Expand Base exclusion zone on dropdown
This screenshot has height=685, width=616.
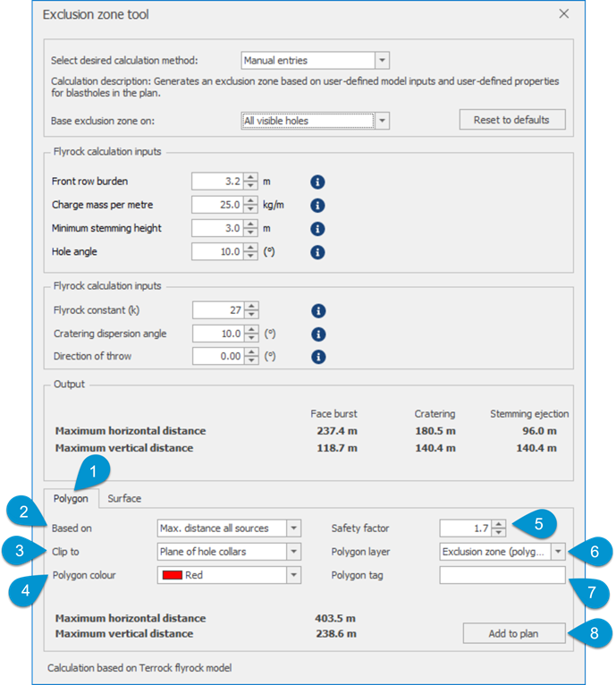click(x=383, y=121)
